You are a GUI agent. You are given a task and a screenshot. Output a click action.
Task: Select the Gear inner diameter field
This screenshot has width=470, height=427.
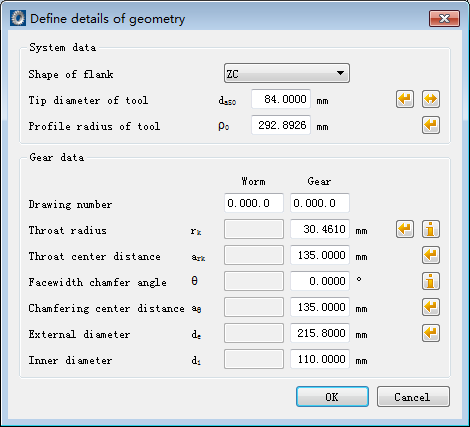click(x=320, y=359)
